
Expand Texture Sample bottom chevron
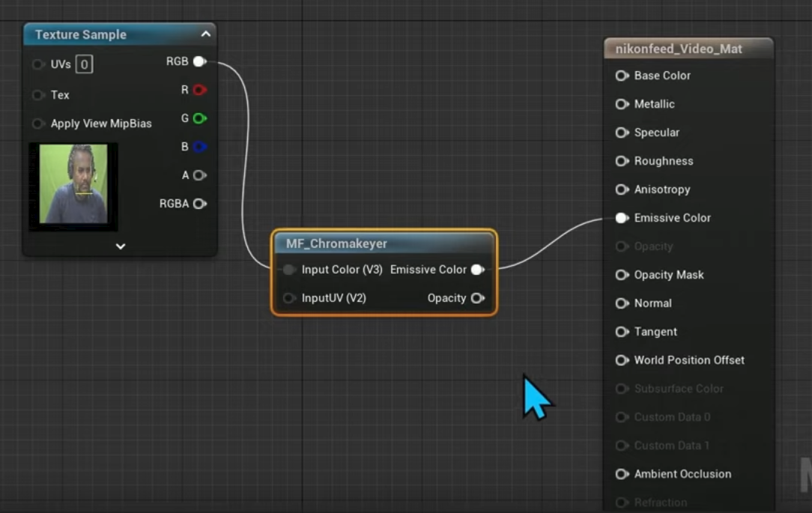(x=121, y=246)
